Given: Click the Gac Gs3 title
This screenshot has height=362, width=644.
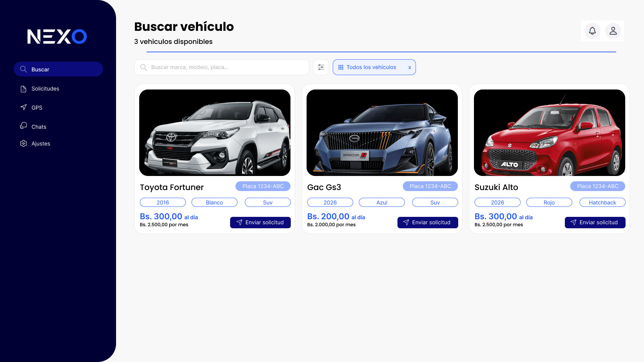Looking at the screenshot, I should coord(324,187).
